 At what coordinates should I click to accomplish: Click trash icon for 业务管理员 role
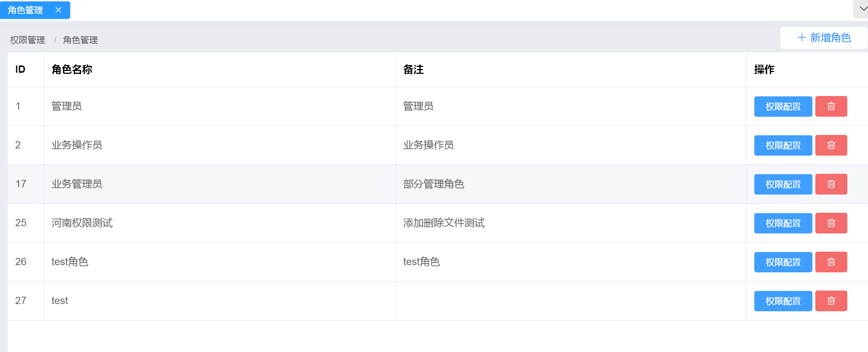(831, 184)
